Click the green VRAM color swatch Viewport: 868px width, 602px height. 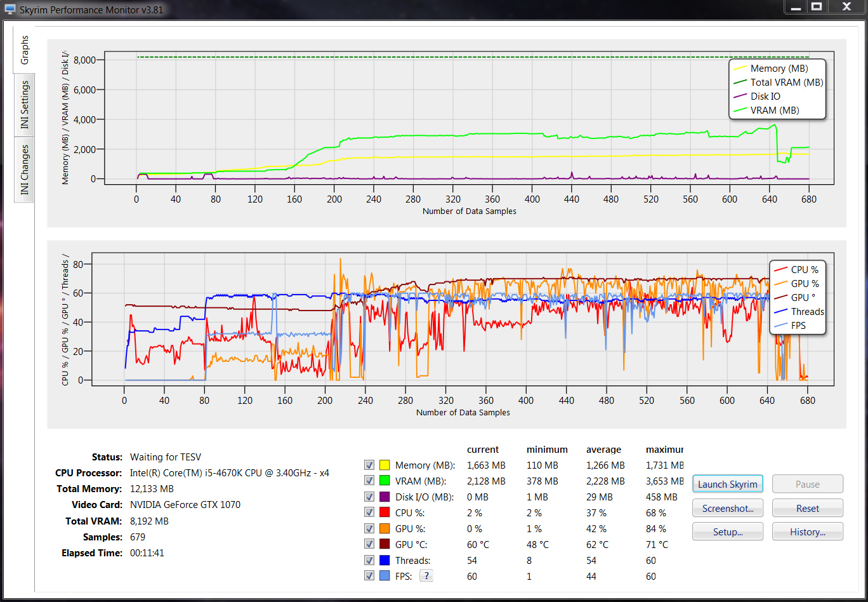pyautogui.click(x=385, y=481)
